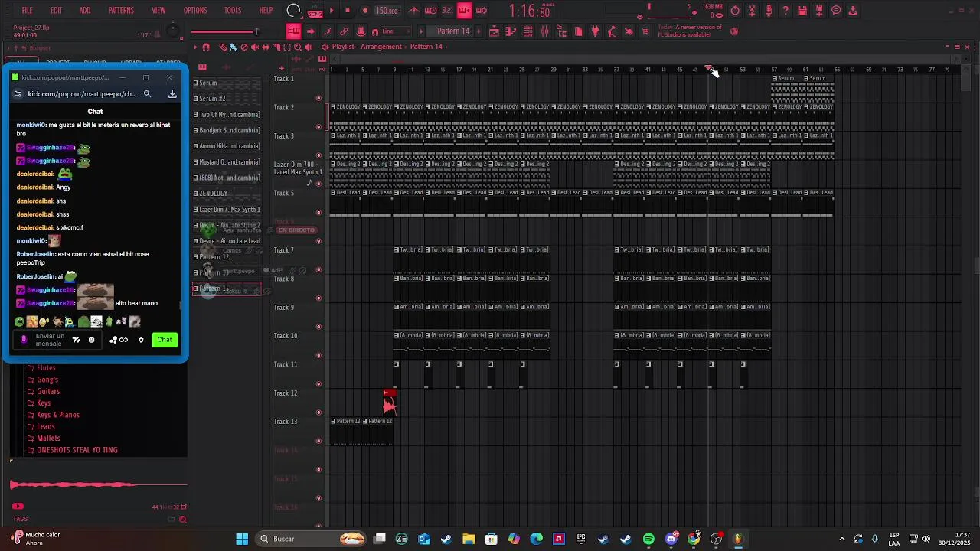Open the Line snap mode dropdown

[x=394, y=31]
